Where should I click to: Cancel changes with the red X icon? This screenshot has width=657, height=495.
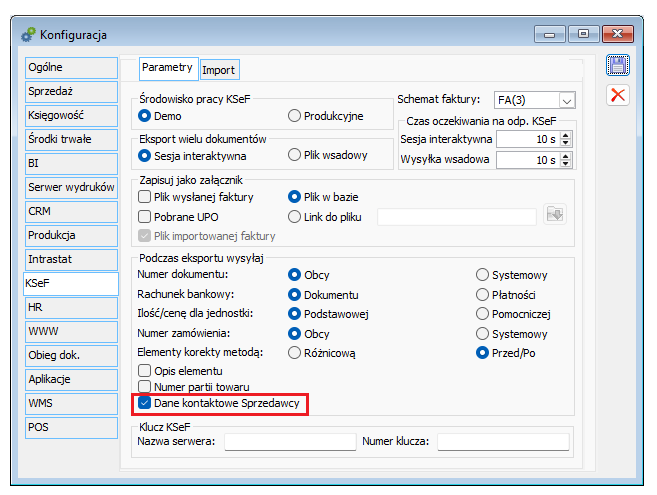(x=618, y=95)
